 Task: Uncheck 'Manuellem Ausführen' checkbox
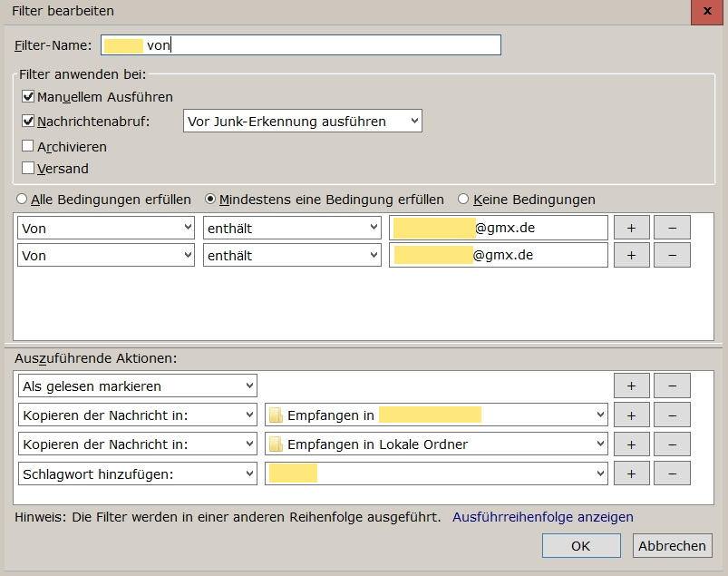pyautogui.click(x=28, y=97)
